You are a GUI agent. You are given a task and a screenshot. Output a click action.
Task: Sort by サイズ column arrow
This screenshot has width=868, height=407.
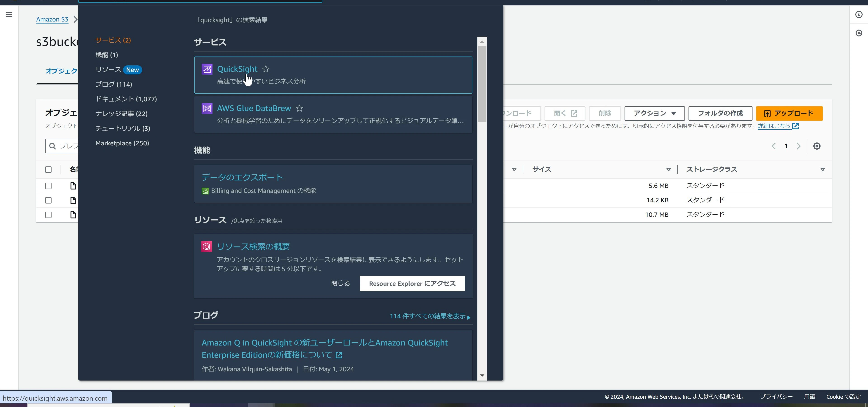click(x=669, y=170)
